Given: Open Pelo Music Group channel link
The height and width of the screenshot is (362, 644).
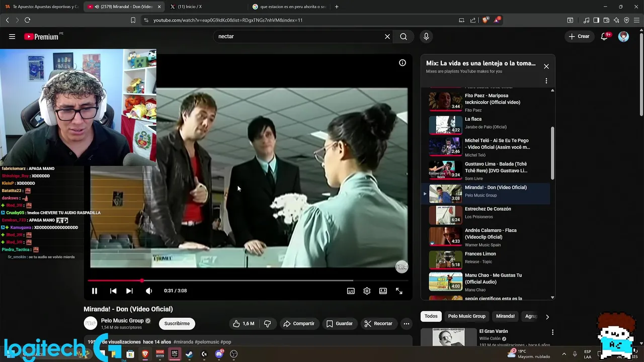Looking at the screenshot, I should pyautogui.click(x=122, y=320).
